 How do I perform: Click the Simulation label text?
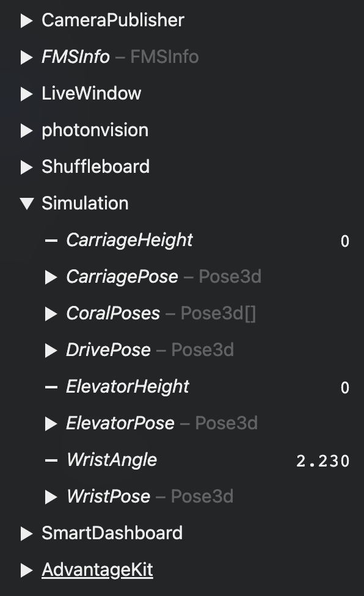coord(85,203)
